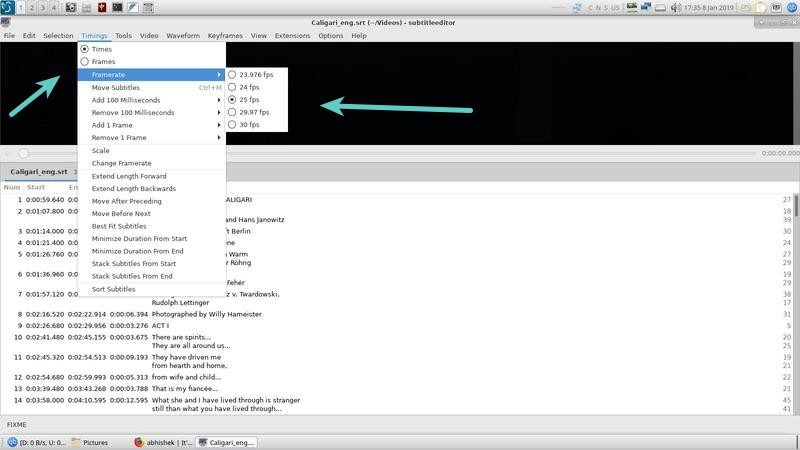Switch to workspace 1 in pager
800x450 pixels.
pyautogui.click(x=21, y=8)
